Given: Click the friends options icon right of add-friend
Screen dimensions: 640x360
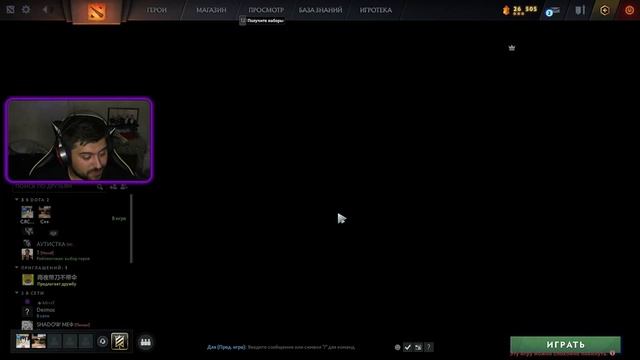Looking at the screenshot, I should pos(124,187).
